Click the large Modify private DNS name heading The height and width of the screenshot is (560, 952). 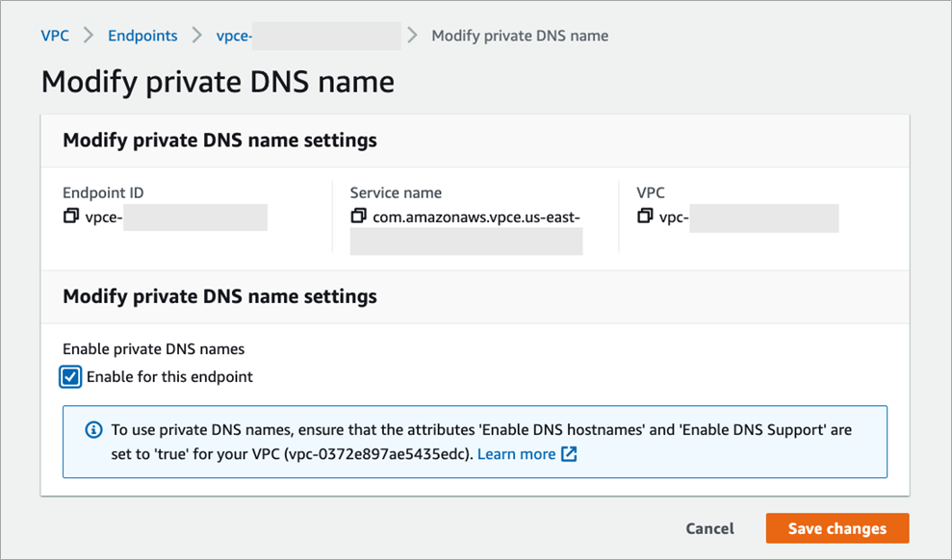218,82
